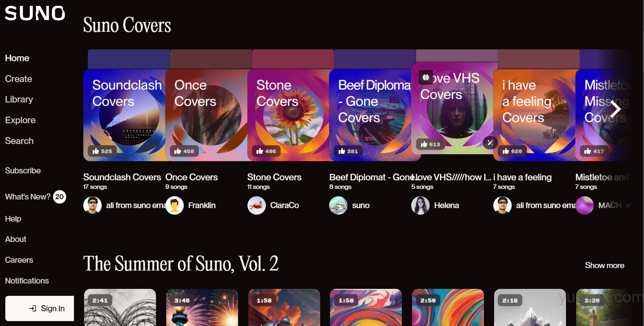Viewport: 644px width, 326px height.
Task: Go to the Create page
Action: 18,79
